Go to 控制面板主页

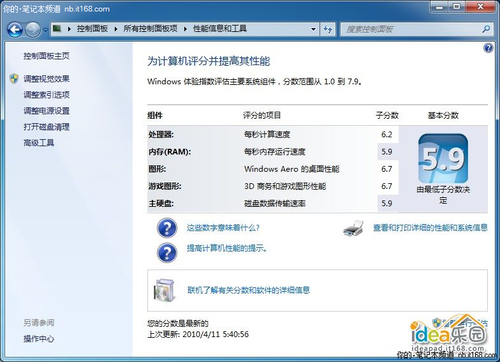click(x=46, y=56)
